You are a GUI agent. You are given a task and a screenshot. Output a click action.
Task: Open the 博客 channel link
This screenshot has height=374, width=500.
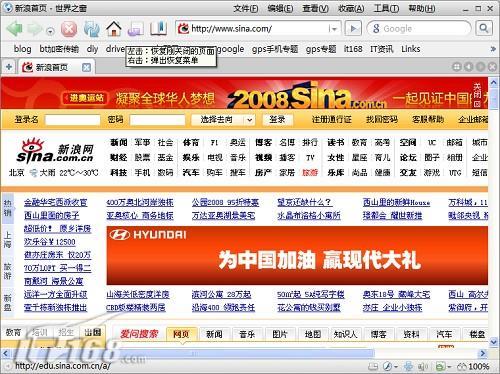(x=263, y=143)
